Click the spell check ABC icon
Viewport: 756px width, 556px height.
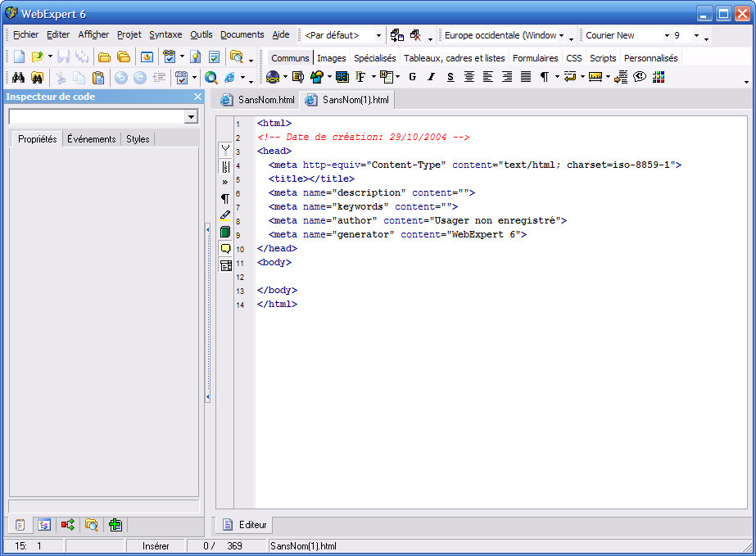181,77
